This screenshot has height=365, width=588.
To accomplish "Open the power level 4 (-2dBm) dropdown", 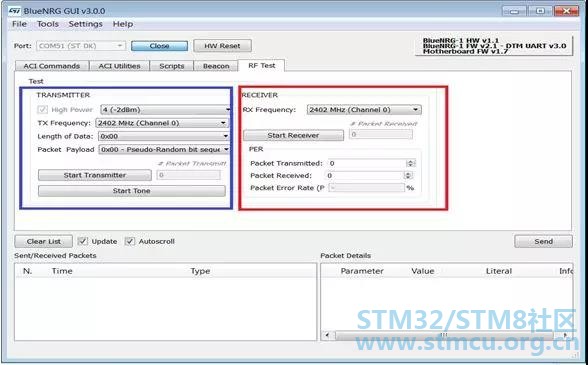I will click(x=165, y=110).
